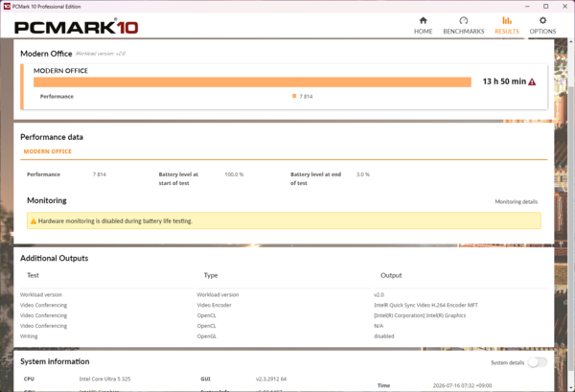The image size is (575, 392).
Task: Open the Monitoring details link
Action: coord(516,201)
